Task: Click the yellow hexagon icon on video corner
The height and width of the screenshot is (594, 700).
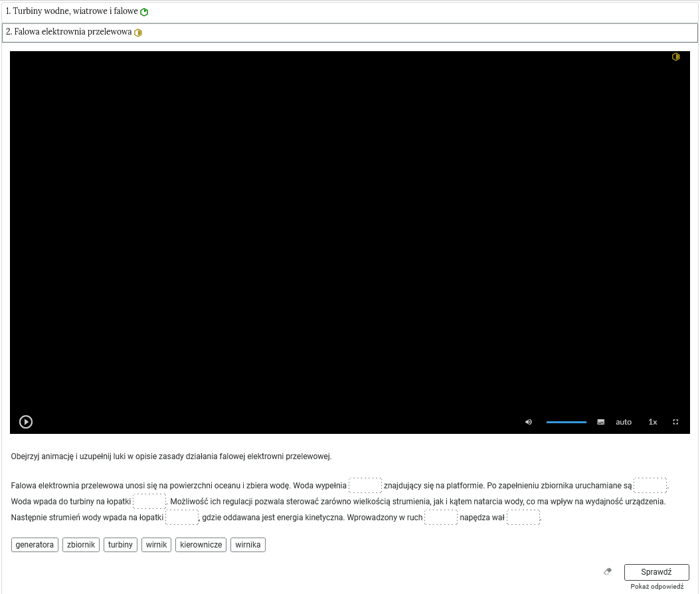Action: 676,57
